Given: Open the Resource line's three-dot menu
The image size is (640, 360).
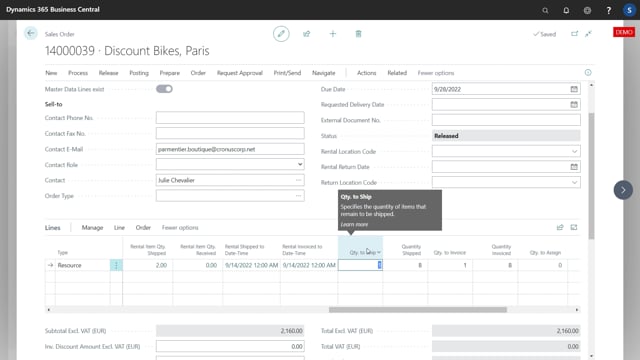Looking at the screenshot, I should pos(116,265).
